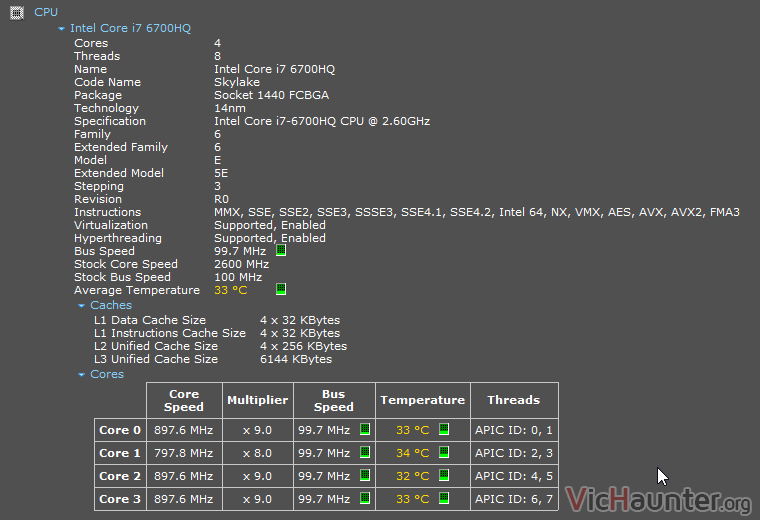Click the Cores heading label
Screen dimensions: 760x520
pos(107,374)
